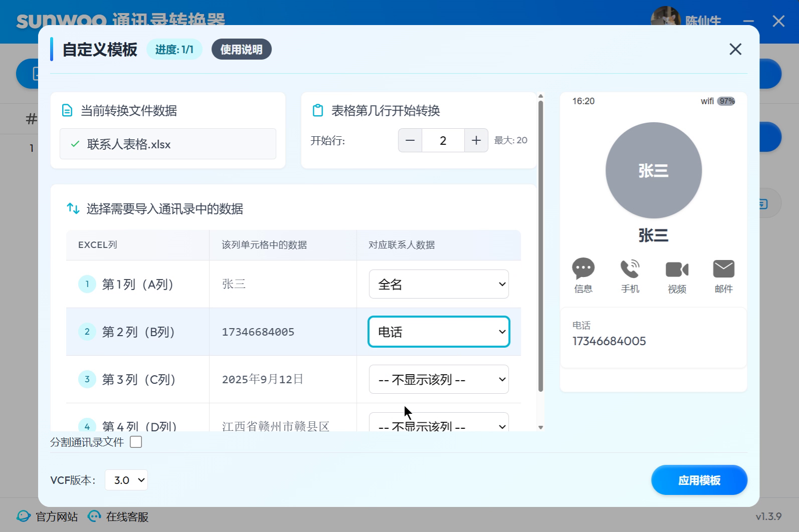
Task: Click the start row number input field
Action: coord(443,140)
